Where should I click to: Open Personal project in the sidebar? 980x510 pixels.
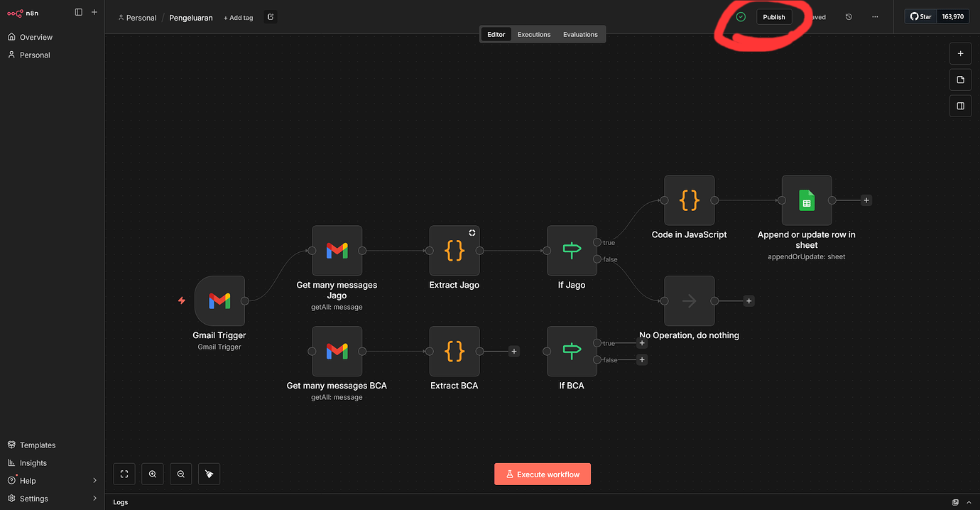[35, 55]
